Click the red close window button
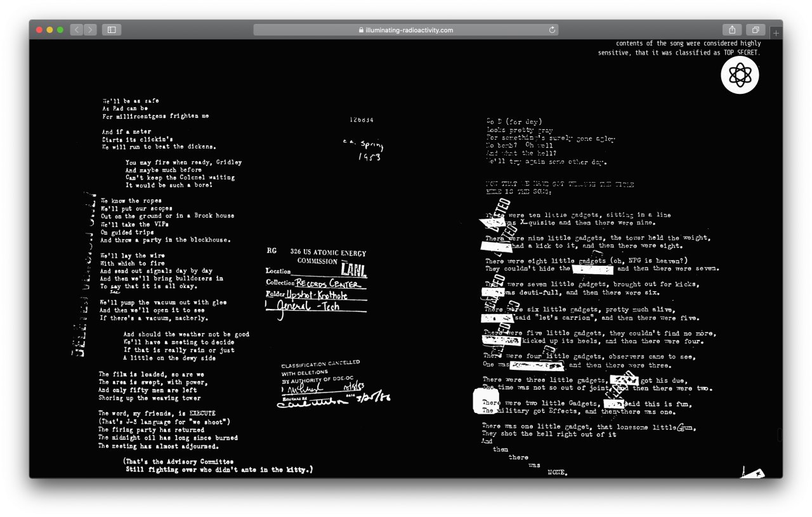 pos(39,30)
